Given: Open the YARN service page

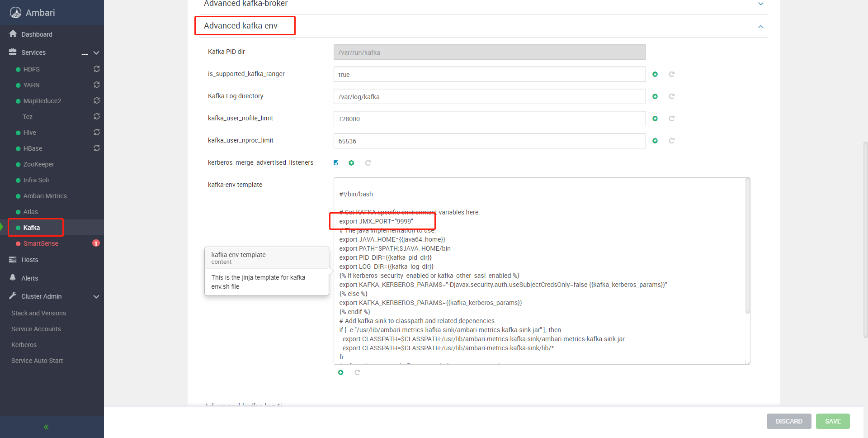Looking at the screenshot, I should pos(32,85).
